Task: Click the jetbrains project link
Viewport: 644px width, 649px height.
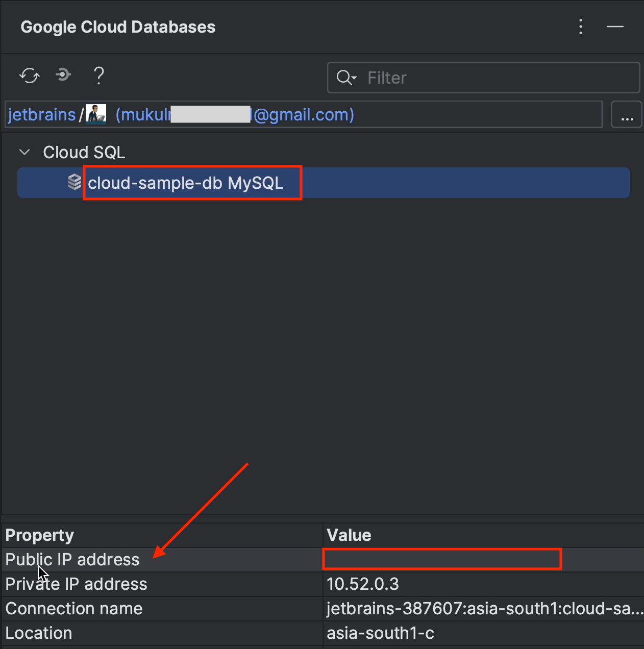Action: click(x=42, y=115)
